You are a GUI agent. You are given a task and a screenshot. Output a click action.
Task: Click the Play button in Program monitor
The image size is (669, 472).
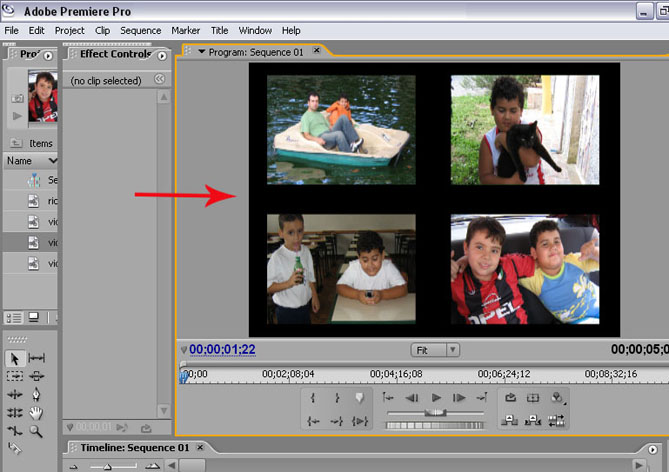[x=436, y=398]
